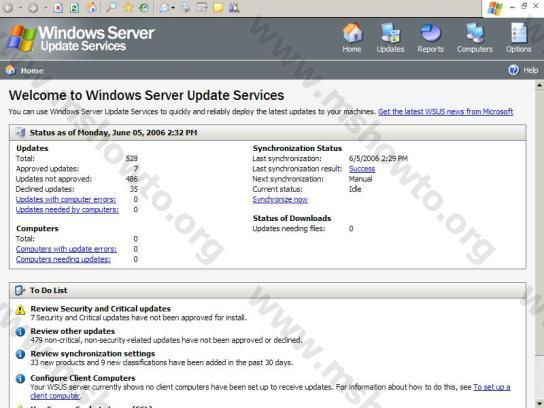Viewport: 544px width, 408px height.
Task: Open Search with magnifying glass icon
Action: 111,7
